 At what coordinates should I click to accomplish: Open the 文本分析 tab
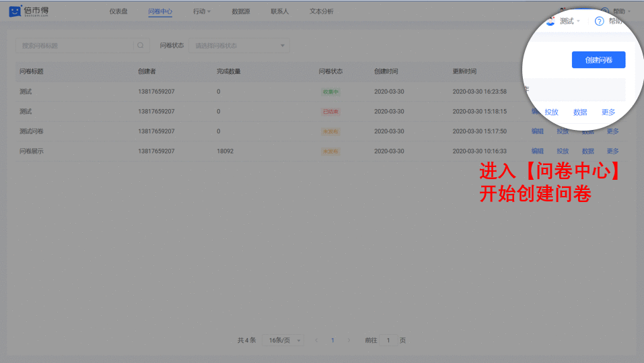[x=321, y=11]
